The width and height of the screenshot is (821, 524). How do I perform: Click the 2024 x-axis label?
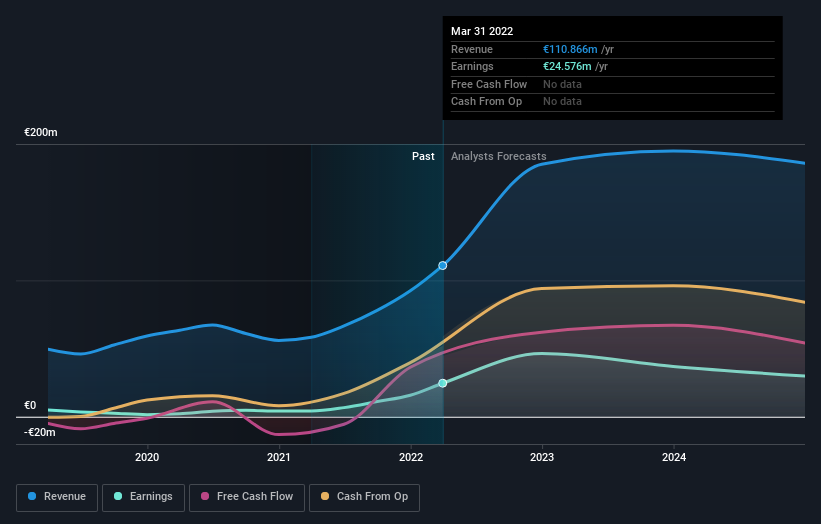[674, 458]
